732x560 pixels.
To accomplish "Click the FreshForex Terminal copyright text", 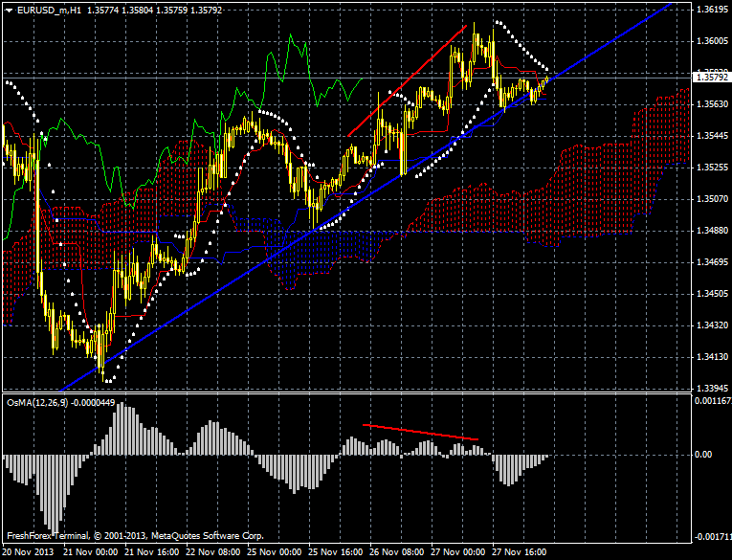I will tap(134, 535).
